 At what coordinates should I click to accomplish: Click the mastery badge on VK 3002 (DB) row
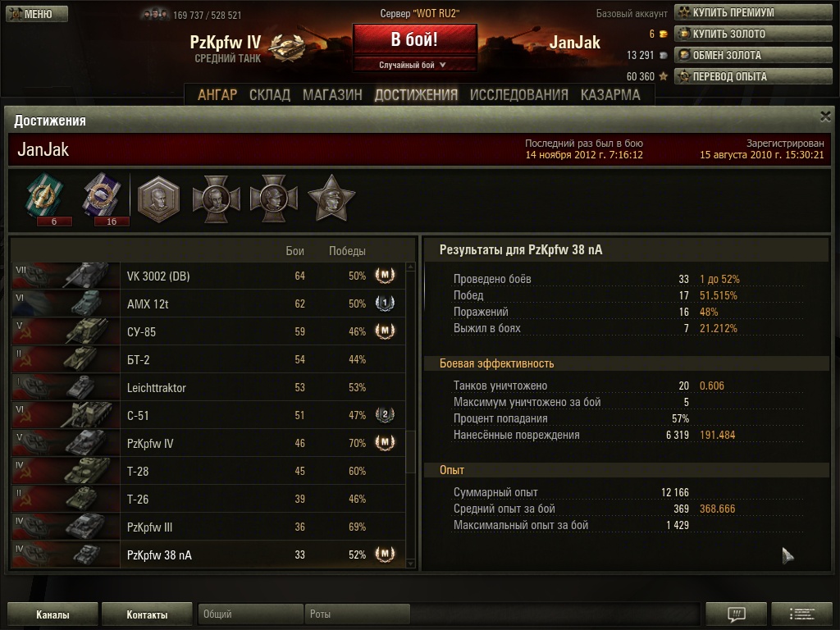click(x=385, y=276)
